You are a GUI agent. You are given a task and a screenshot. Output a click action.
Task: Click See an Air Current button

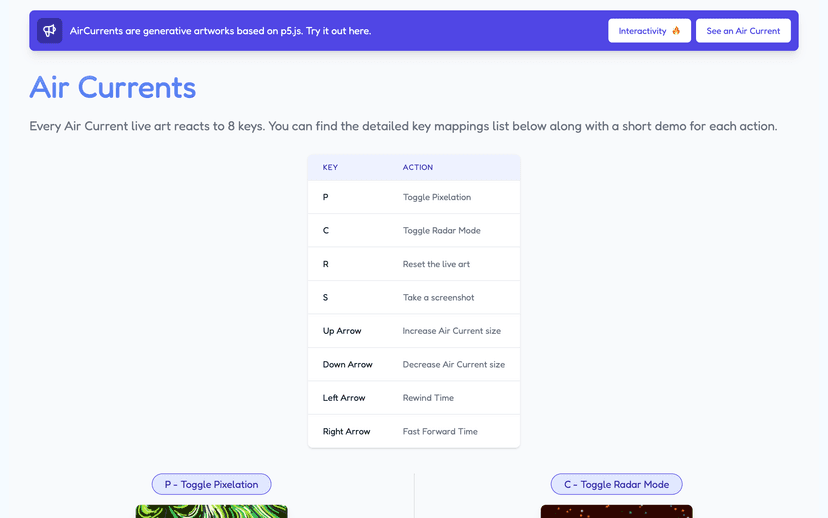[x=743, y=31]
